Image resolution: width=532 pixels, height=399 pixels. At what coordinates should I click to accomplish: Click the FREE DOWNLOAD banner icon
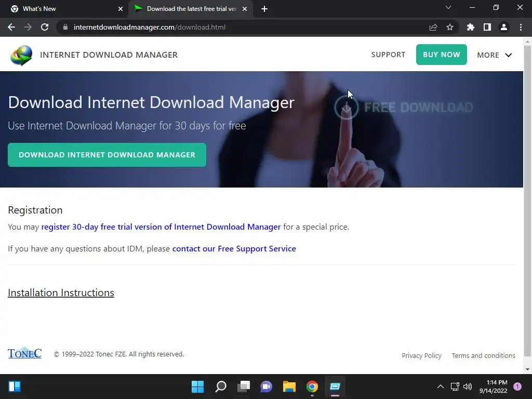[x=346, y=107]
